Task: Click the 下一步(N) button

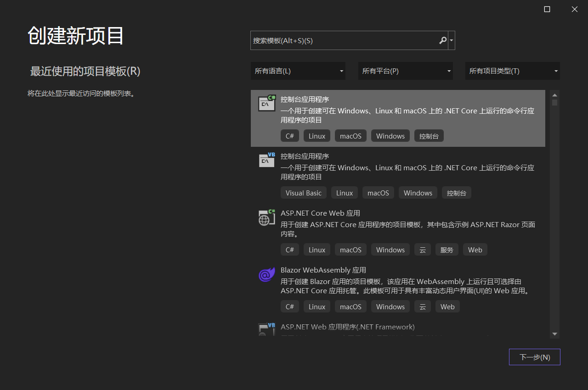Action: click(x=534, y=357)
